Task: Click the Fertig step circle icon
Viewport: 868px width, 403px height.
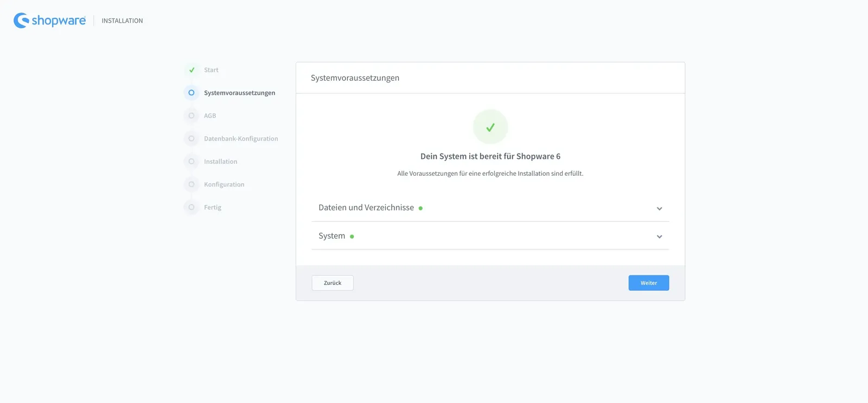Action: 192,207
